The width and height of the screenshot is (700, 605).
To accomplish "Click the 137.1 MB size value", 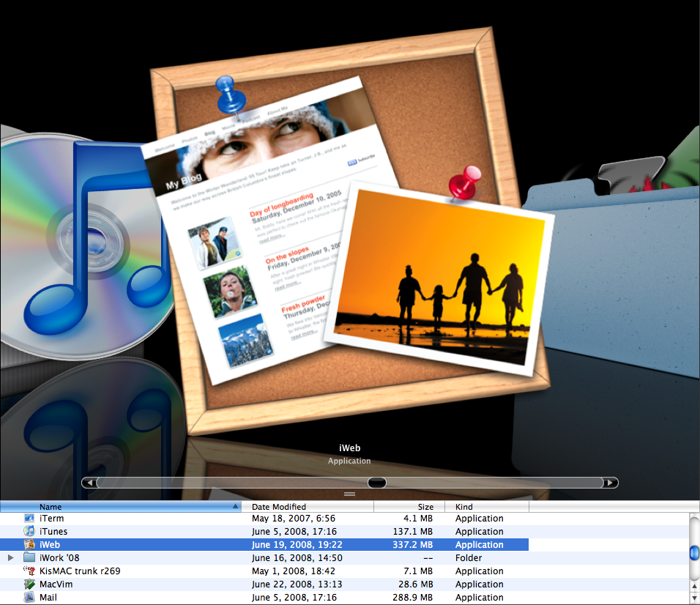I will coord(412,531).
